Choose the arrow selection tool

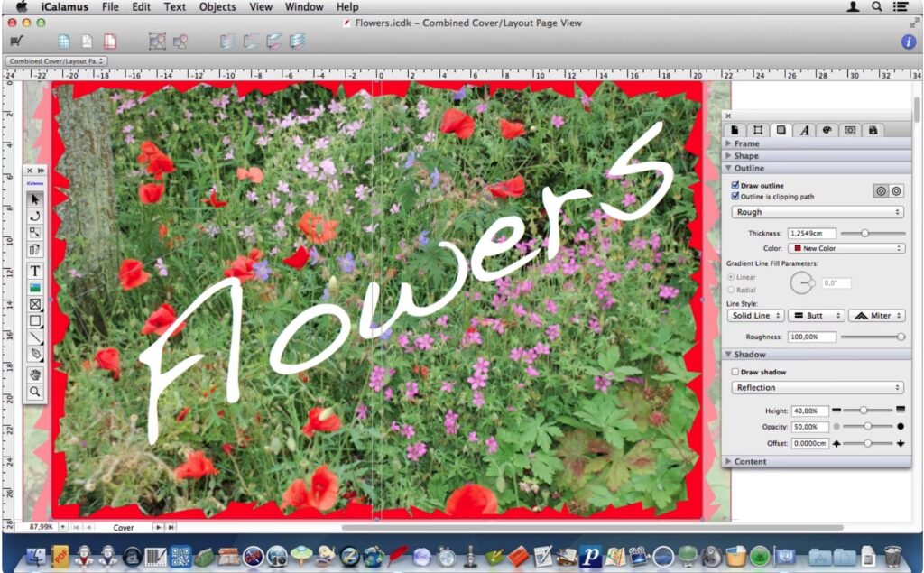(35, 198)
